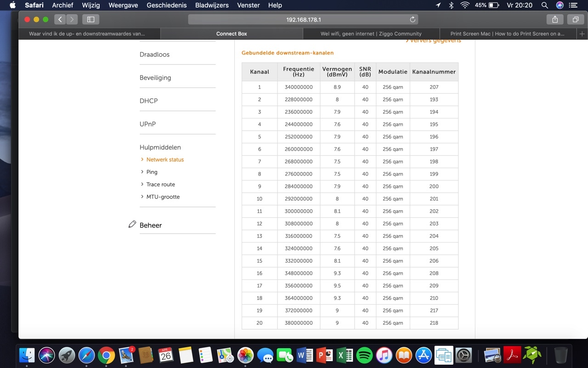588x368 pixels.
Task: Open Google Chrome in the dock
Action: point(107,355)
